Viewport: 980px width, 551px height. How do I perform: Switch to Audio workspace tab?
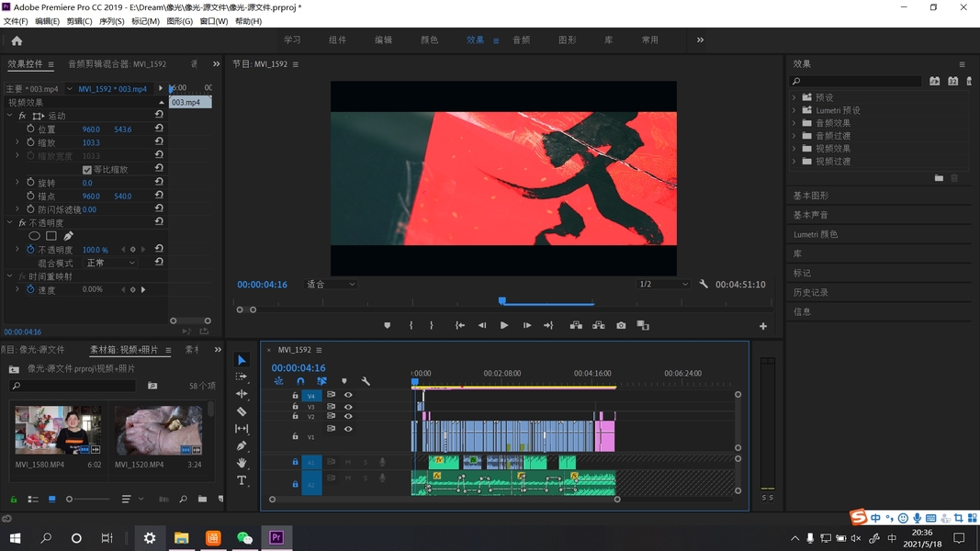[522, 40]
